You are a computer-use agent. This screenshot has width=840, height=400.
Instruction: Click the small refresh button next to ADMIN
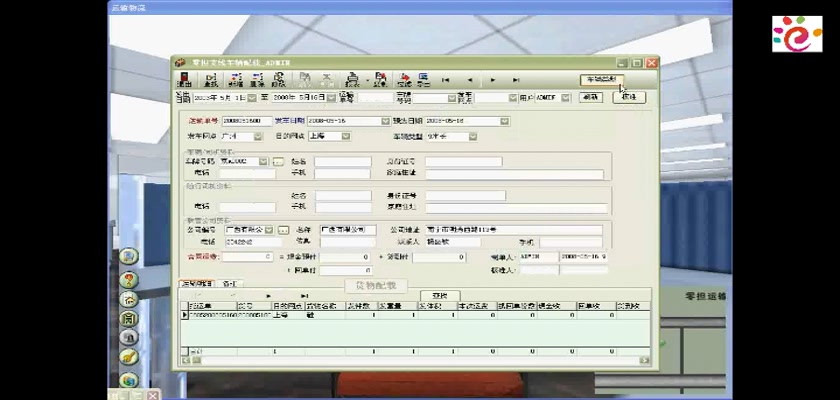591,97
